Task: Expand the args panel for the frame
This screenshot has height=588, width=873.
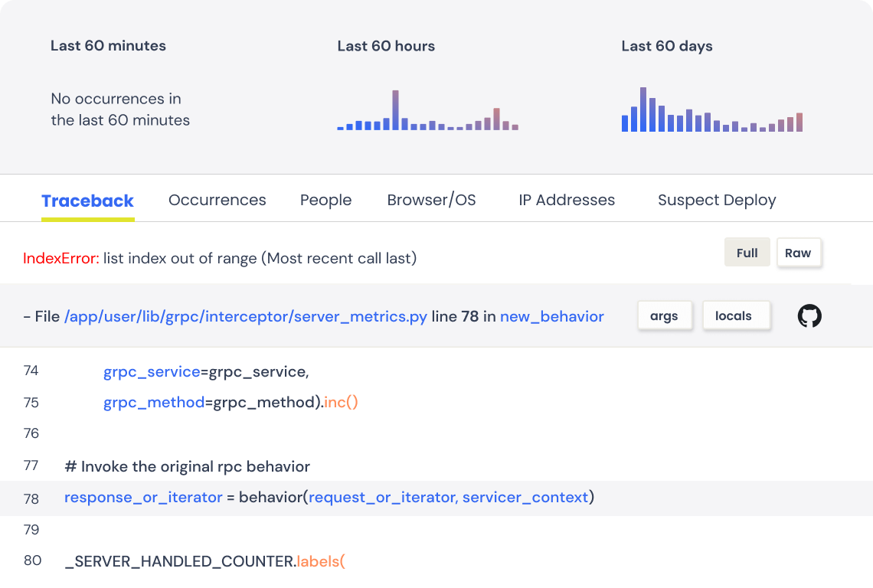Action: pos(665,315)
